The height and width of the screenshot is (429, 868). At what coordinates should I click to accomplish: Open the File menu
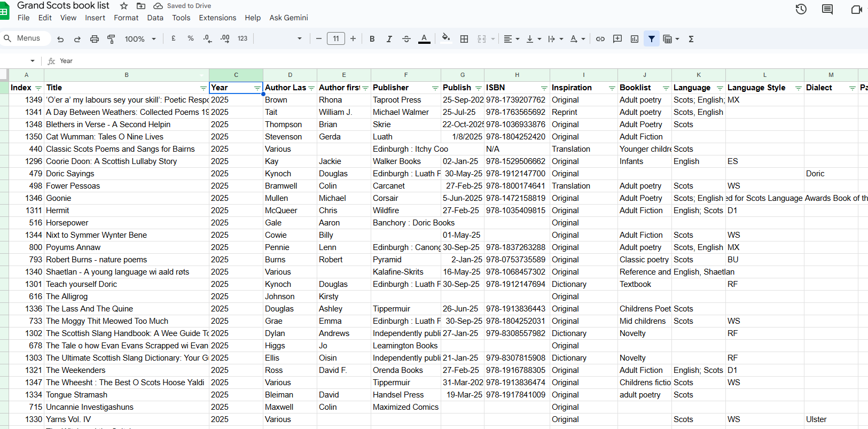[24, 18]
